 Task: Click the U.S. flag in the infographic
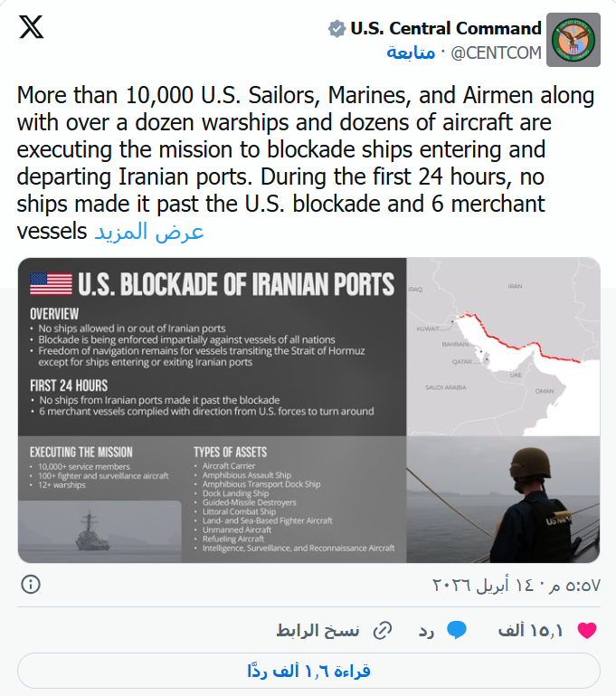51,283
